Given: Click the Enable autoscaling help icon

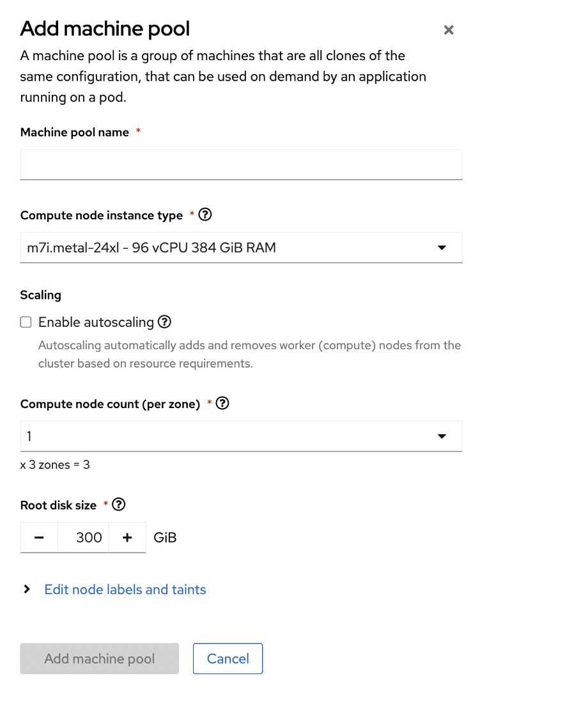Looking at the screenshot, I should pyautogui.click(x=164, y=322).
